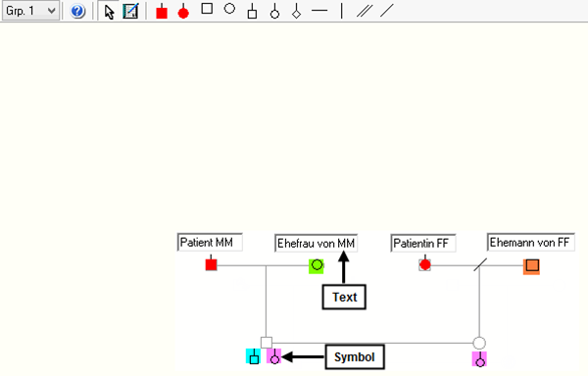The height and width of the screenshot is (376, 588).
Task: Select the arrow pointer tool
Action: click(x=109, y=11)
